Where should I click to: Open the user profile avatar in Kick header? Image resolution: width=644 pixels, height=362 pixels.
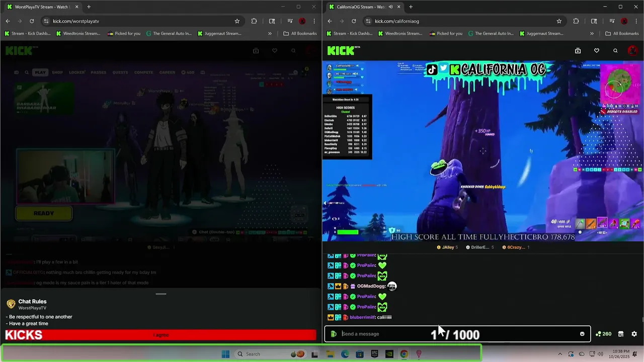632,51
